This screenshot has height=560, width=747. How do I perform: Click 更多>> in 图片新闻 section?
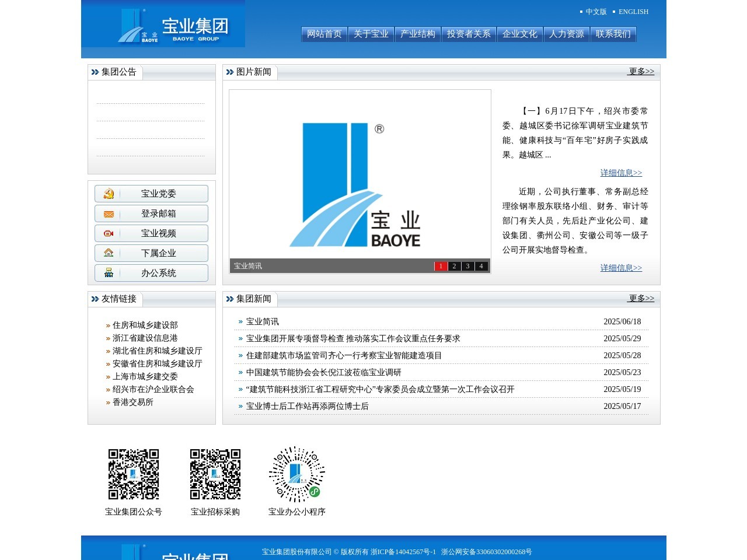coord(641,71)
